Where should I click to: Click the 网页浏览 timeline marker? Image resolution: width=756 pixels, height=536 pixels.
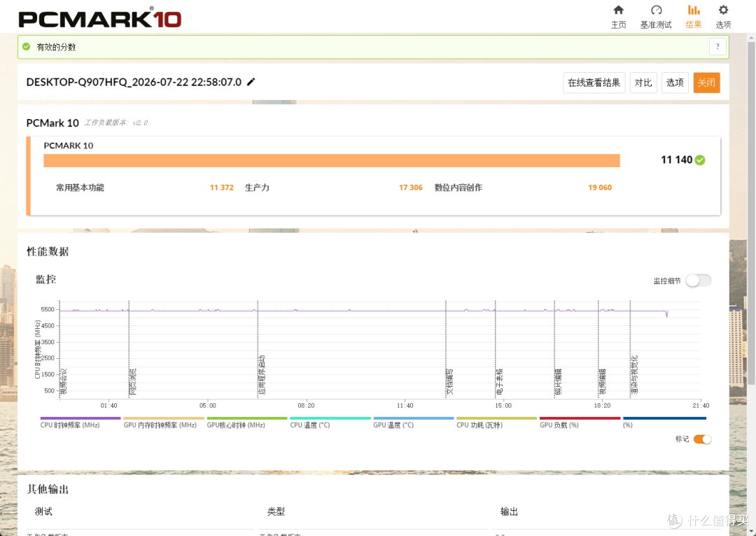point(132,382)
